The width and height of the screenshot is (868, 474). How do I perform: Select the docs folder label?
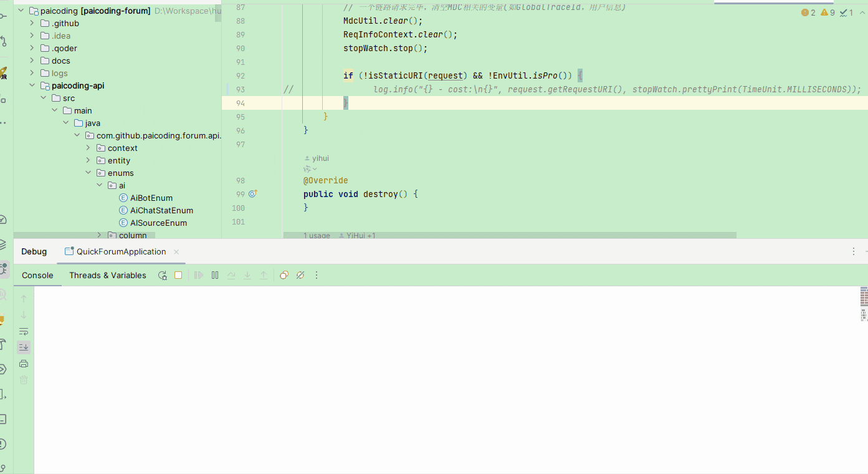pos(61,60)
